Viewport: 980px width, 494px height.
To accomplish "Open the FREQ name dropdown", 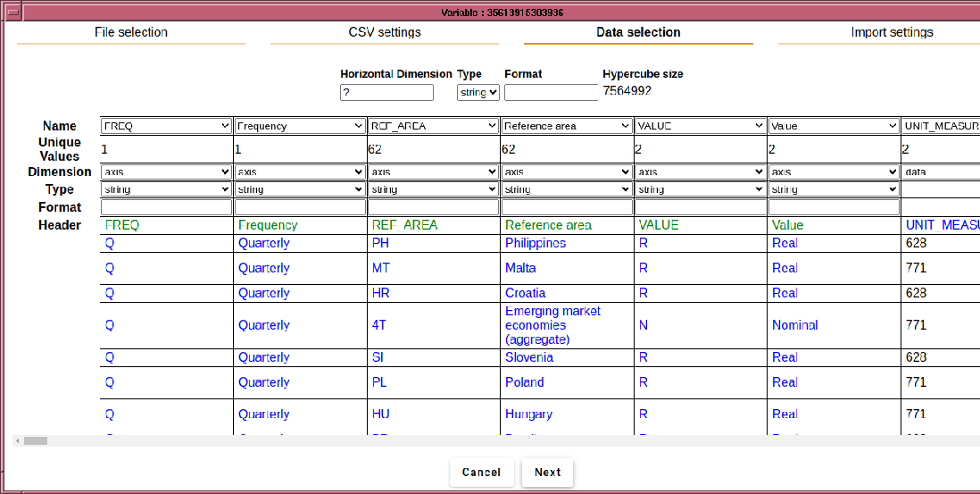I will click(166, 126).
